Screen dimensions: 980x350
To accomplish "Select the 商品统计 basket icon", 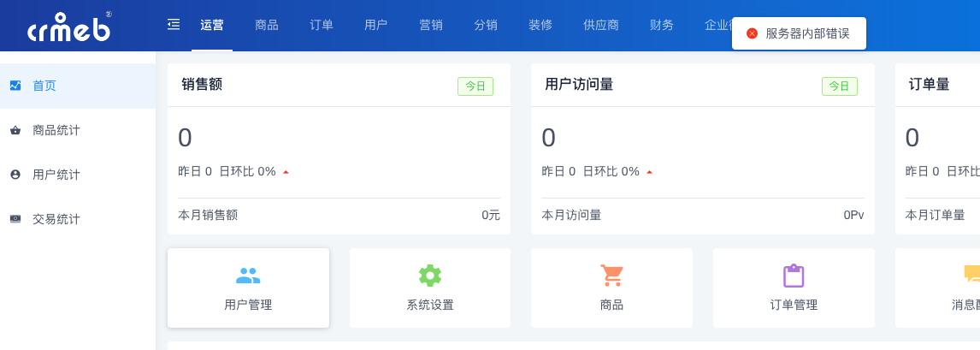I will pos(15,131).
